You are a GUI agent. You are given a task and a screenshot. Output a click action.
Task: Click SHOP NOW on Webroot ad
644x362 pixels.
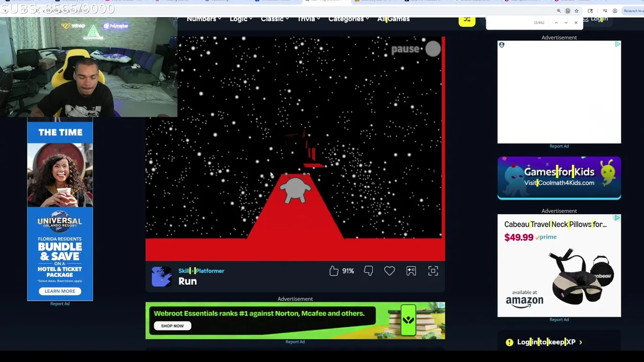point(172,326)
